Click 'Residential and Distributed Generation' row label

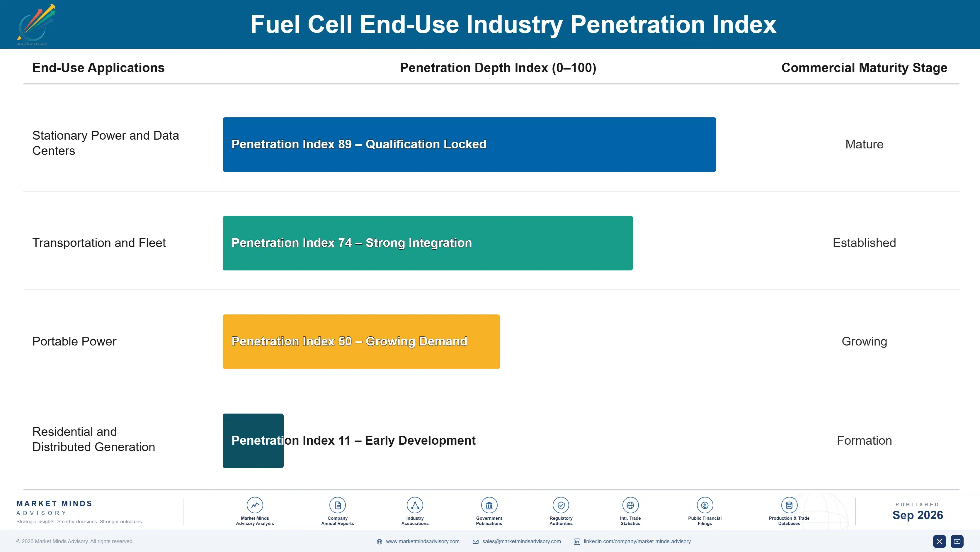coord(93,439)
